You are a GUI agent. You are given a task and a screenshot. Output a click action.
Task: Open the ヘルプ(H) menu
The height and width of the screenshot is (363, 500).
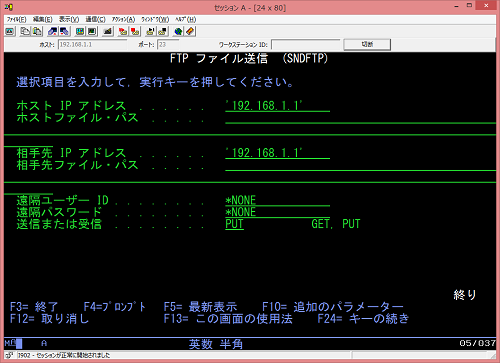pyautogui.click(x=186, y=19)
